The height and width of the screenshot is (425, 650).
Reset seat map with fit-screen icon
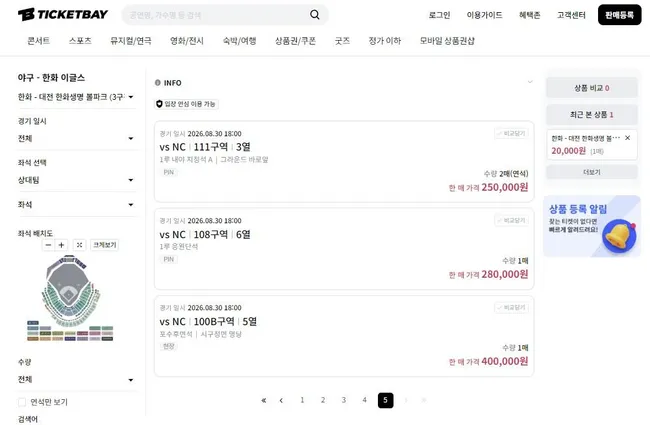[79, 245]
